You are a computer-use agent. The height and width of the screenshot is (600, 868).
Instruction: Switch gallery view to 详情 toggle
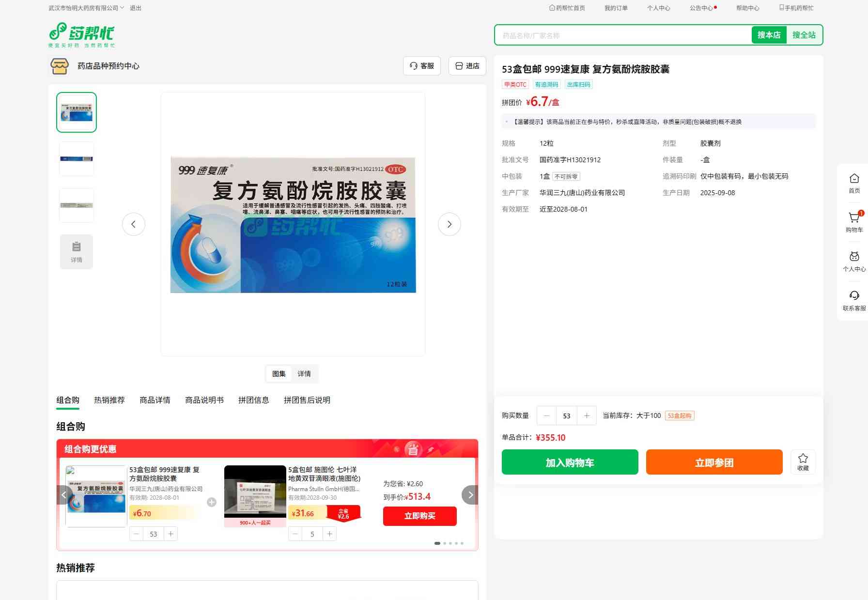click(x=304, y=374)
